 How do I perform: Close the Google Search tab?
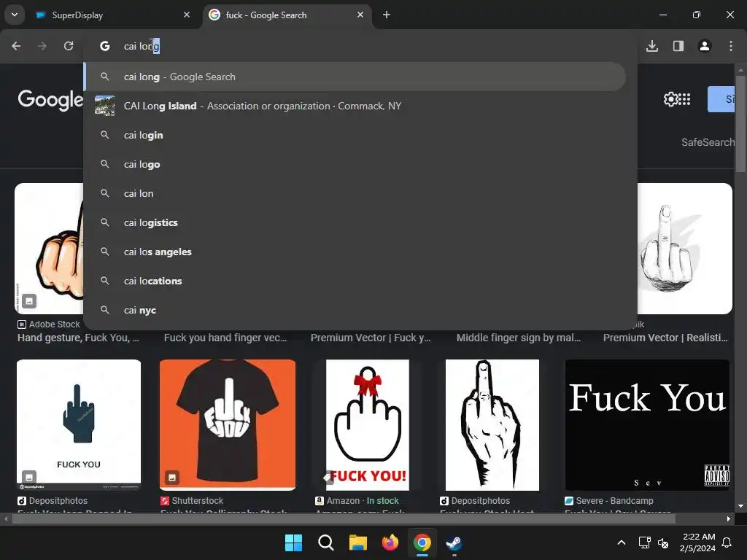[360, 15]
